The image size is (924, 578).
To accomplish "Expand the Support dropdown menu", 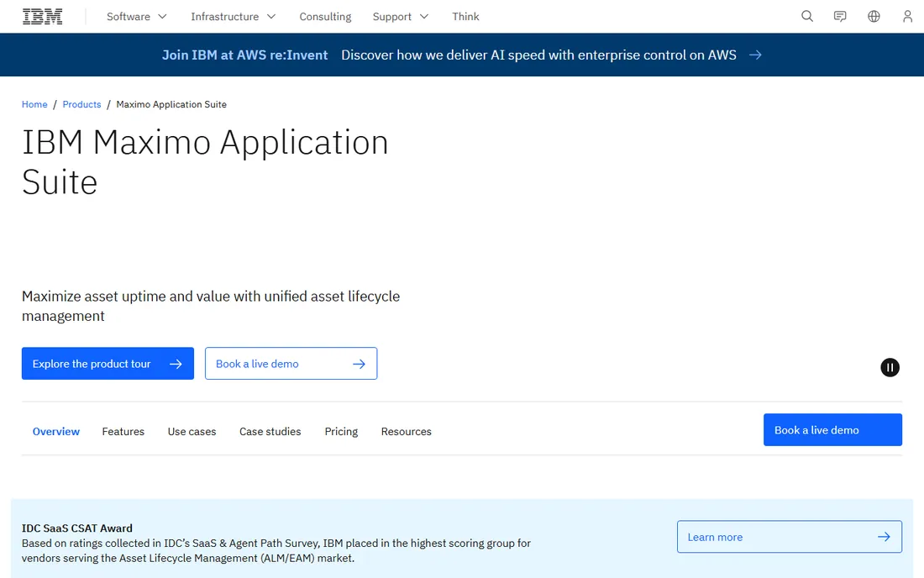I will [401, 17].
